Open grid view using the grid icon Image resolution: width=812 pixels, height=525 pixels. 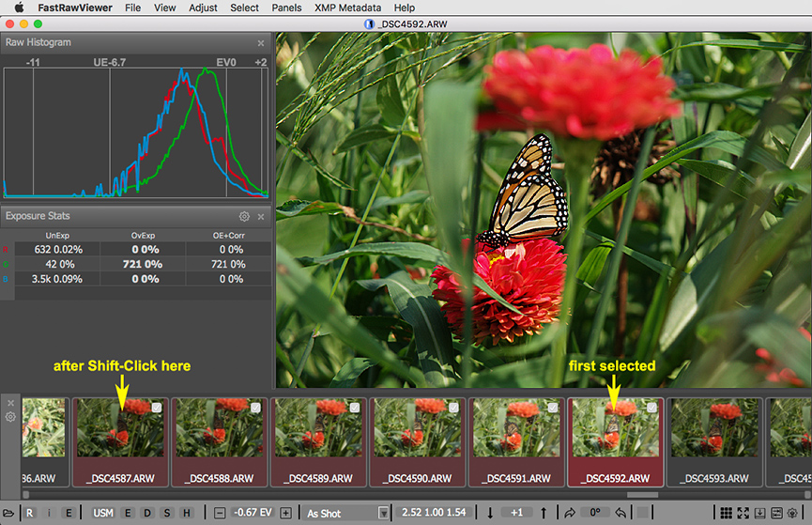[726, 513]
